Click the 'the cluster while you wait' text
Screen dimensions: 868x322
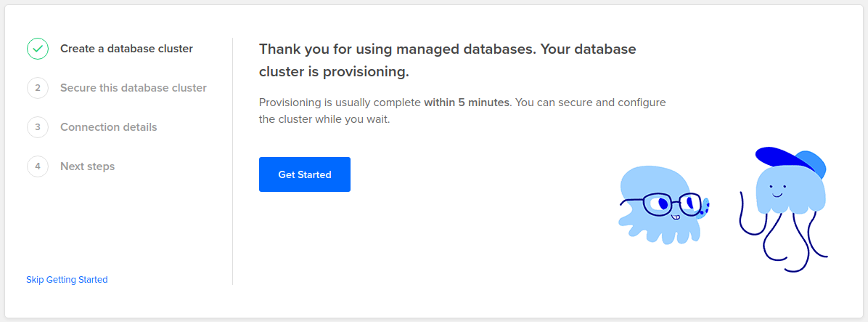[x=325, y=119]
